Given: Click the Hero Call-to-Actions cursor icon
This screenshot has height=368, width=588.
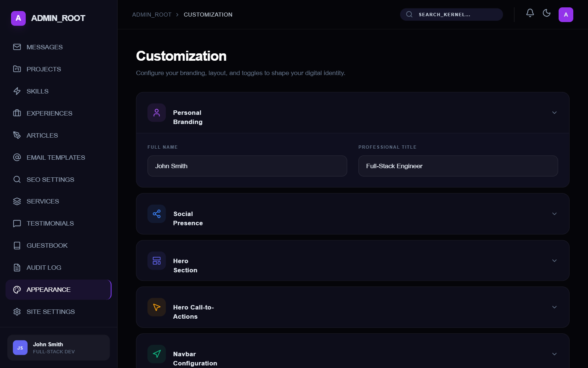Looking at the screenshot, I should coord(157,307).
